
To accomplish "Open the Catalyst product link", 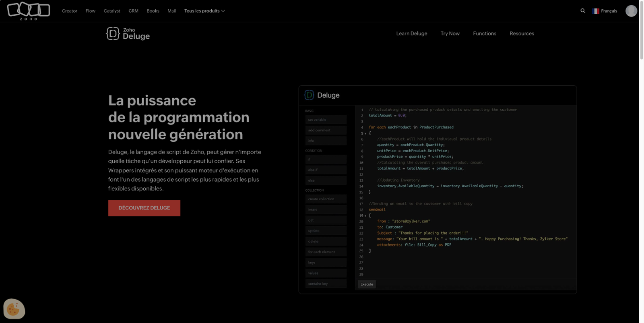I will coord(112,11).
